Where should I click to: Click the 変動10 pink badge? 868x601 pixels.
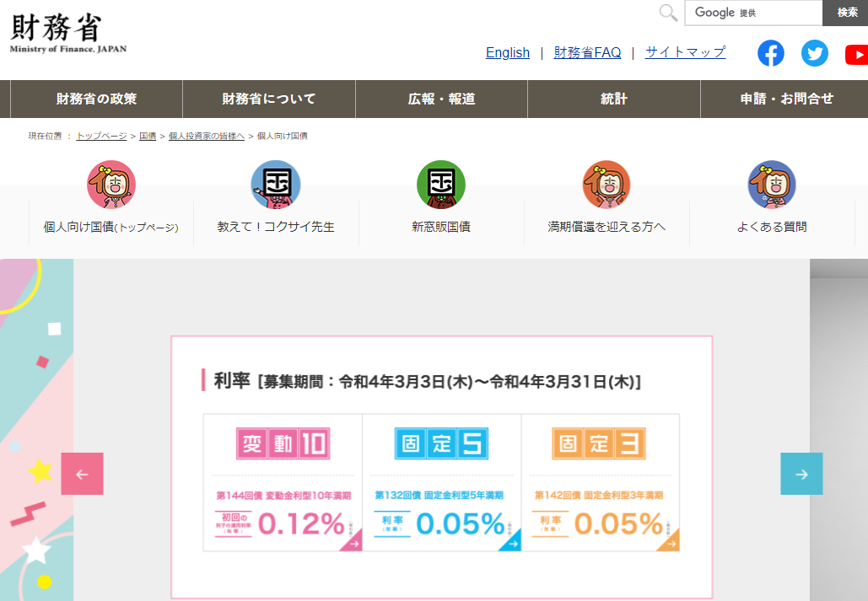[283, 443]
